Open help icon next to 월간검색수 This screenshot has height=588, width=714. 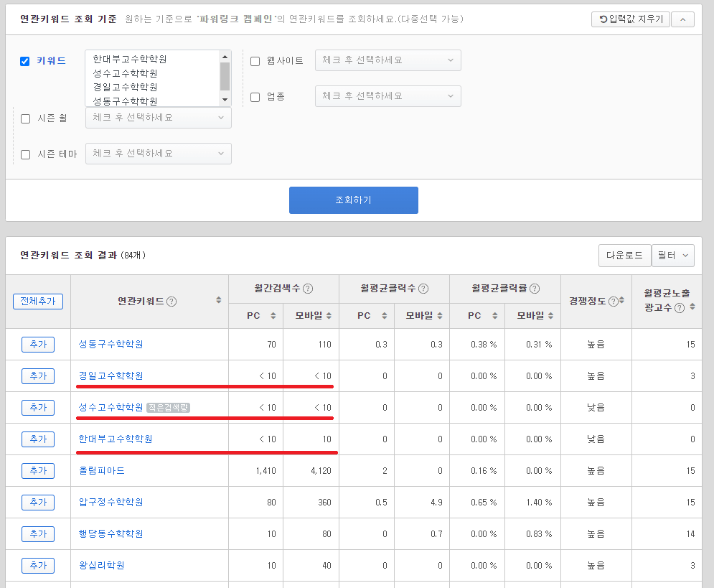pos(308,289)
